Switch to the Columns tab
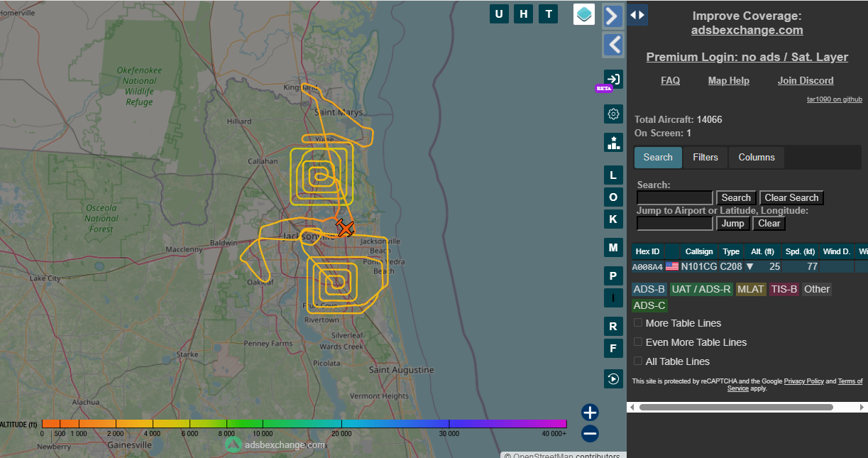Image resolution: width=868 pixels, height=458 pixels. point(757,158)
